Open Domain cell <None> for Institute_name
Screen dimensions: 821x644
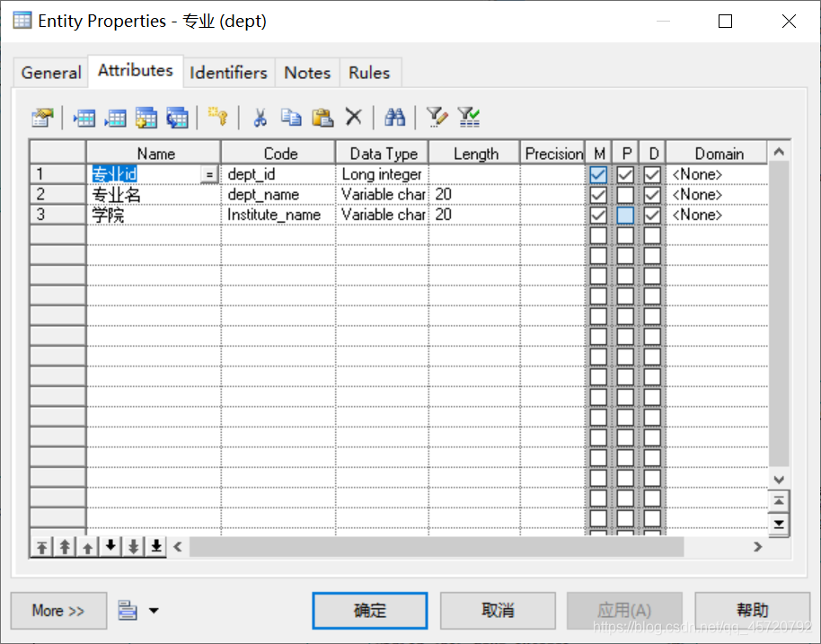pos(716,216)
